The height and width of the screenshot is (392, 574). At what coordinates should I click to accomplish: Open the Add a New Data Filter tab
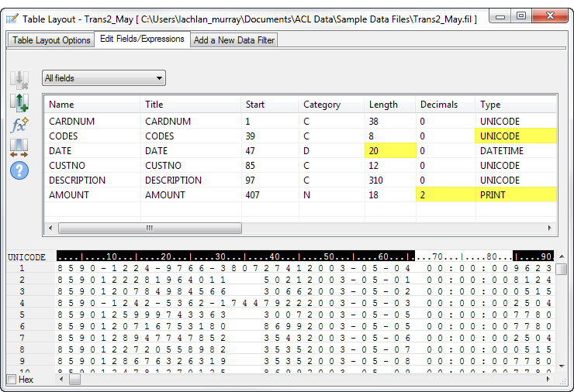233,40
